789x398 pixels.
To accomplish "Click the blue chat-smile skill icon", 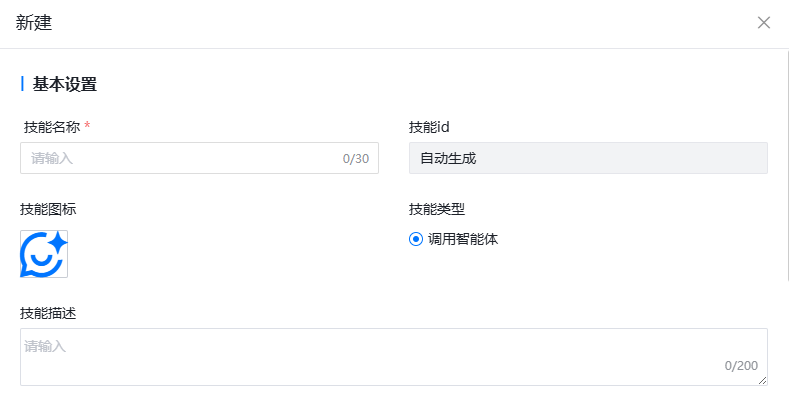I will click(x=44, y=254).
